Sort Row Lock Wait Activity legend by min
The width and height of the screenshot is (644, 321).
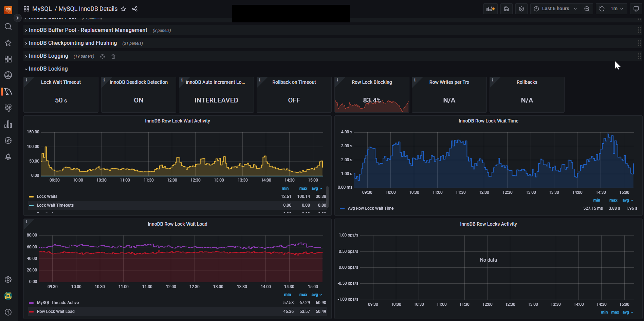coord(285,189)
